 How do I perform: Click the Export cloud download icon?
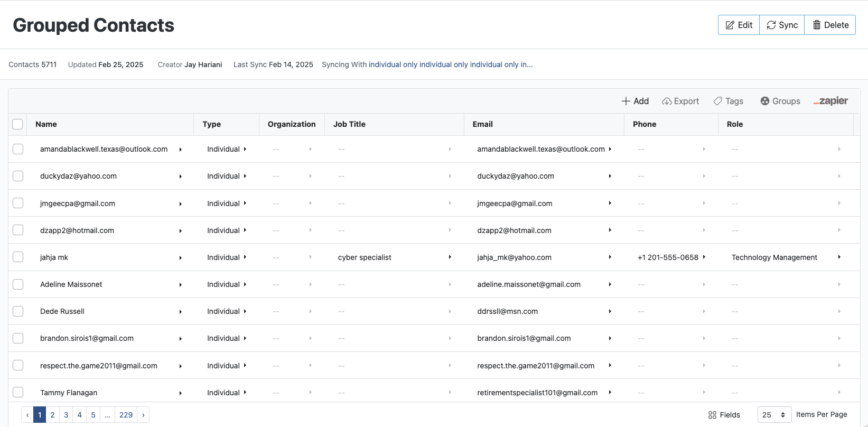[667, 101]
